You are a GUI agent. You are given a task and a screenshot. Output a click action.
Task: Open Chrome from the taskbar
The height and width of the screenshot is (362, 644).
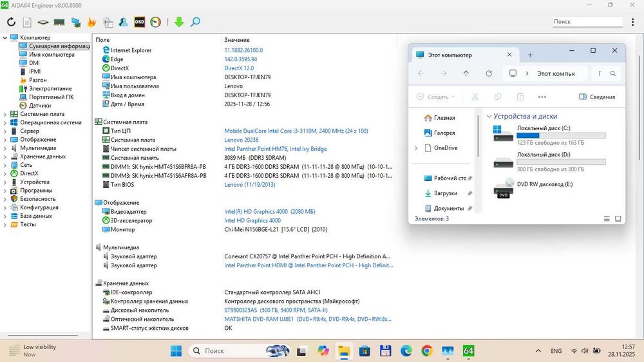pyautogui.click(x=427, y=351)
